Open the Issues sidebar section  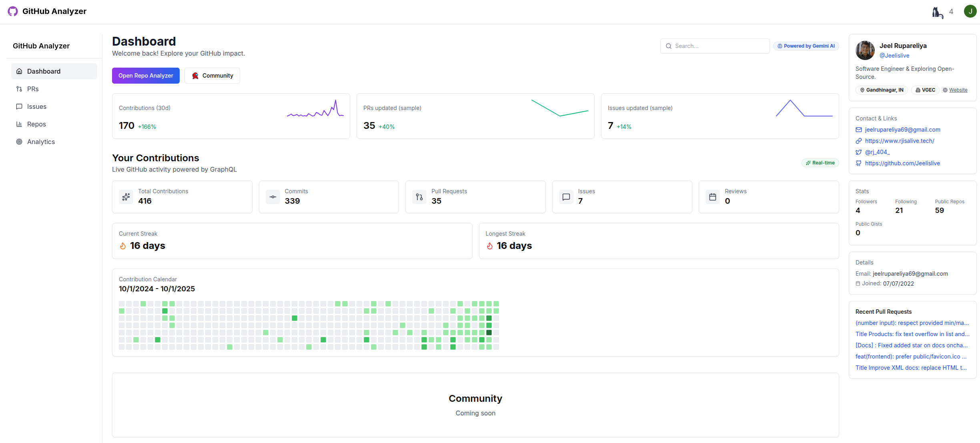(x=36, y=106)
